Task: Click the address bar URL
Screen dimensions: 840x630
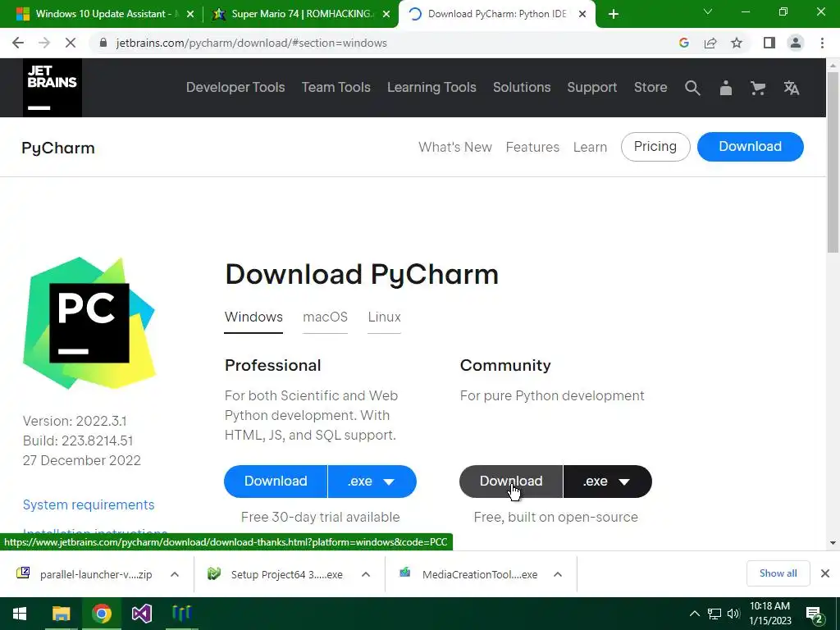Action: click(251, 43)
